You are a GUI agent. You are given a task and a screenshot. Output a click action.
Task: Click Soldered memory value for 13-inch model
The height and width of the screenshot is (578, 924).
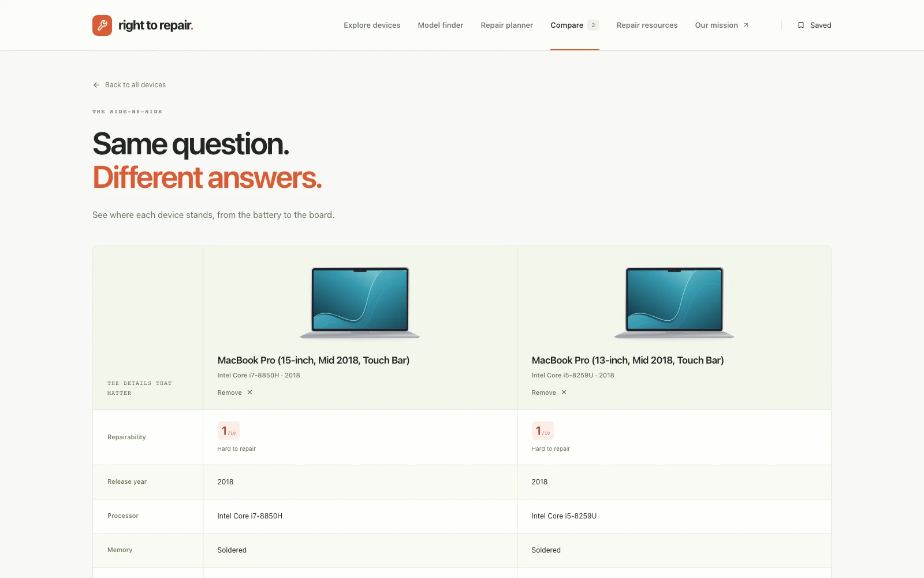click(x=546, y=550)
